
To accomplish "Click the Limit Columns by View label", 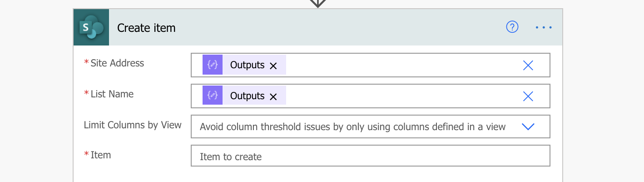I will [133, 125].
